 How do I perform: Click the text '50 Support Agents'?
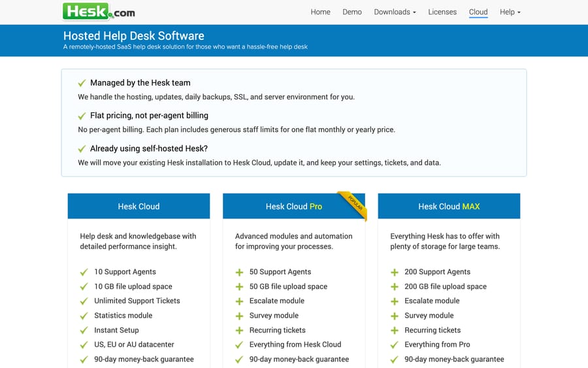[x=280, y=272]
